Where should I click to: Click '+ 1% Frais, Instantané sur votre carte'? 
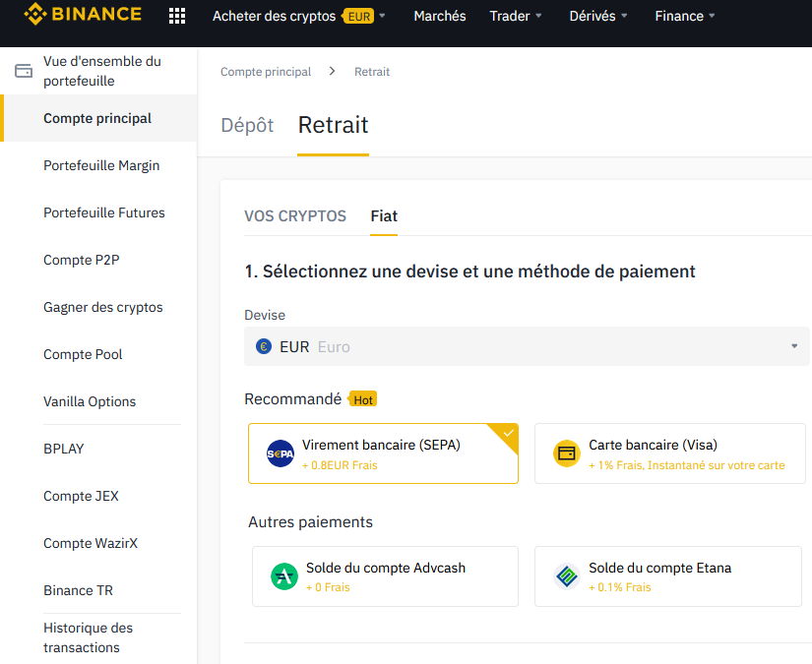pyautogui.click(x=687, y=465)
